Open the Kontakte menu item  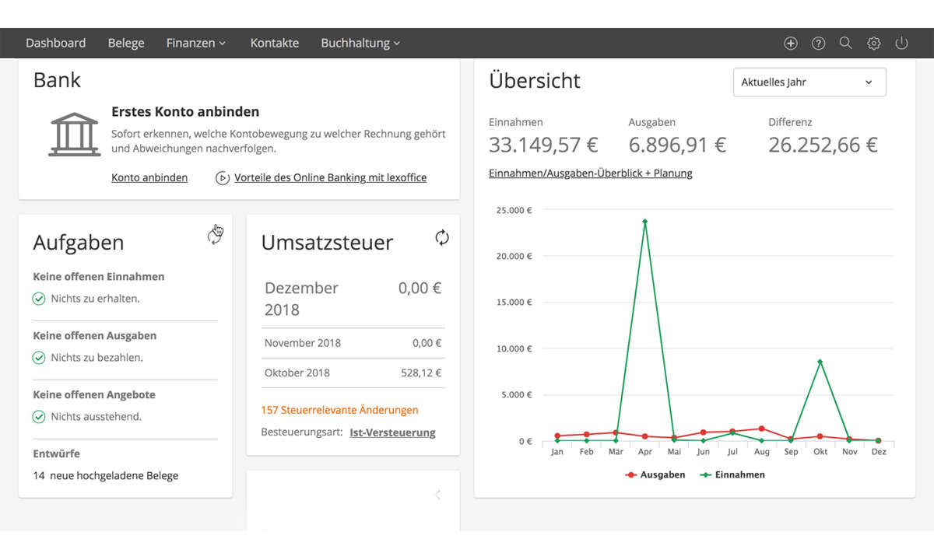coord(274,44)
